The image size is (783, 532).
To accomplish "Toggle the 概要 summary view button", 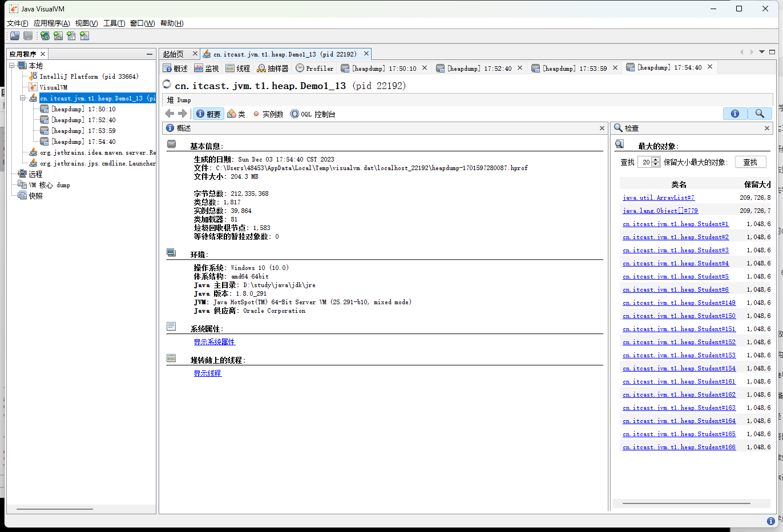I will pyautogui.click(x=208, y=114).
